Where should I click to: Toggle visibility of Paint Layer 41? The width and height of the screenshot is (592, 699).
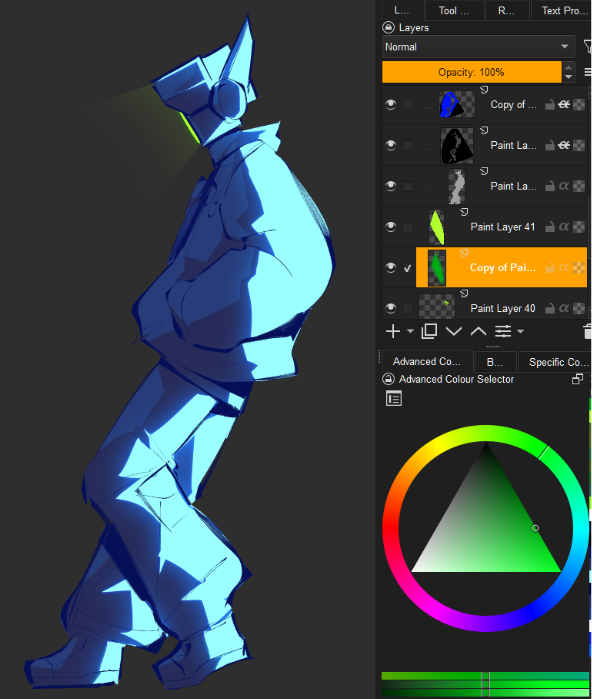(391, 227)
